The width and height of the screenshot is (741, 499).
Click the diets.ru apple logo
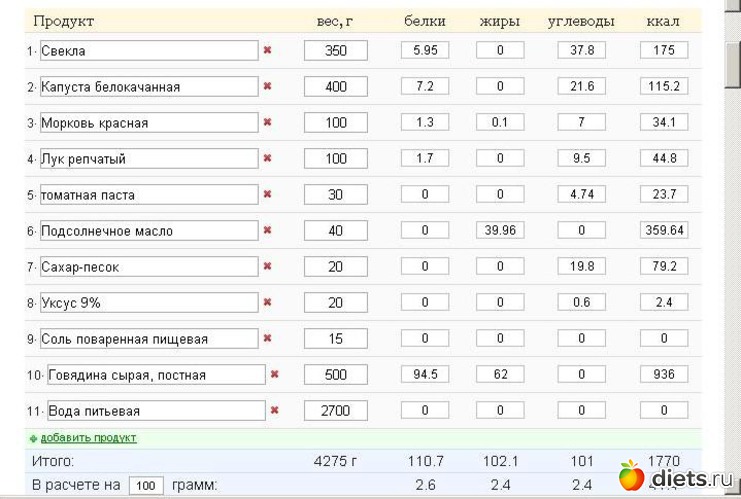(x=631, y=476)
